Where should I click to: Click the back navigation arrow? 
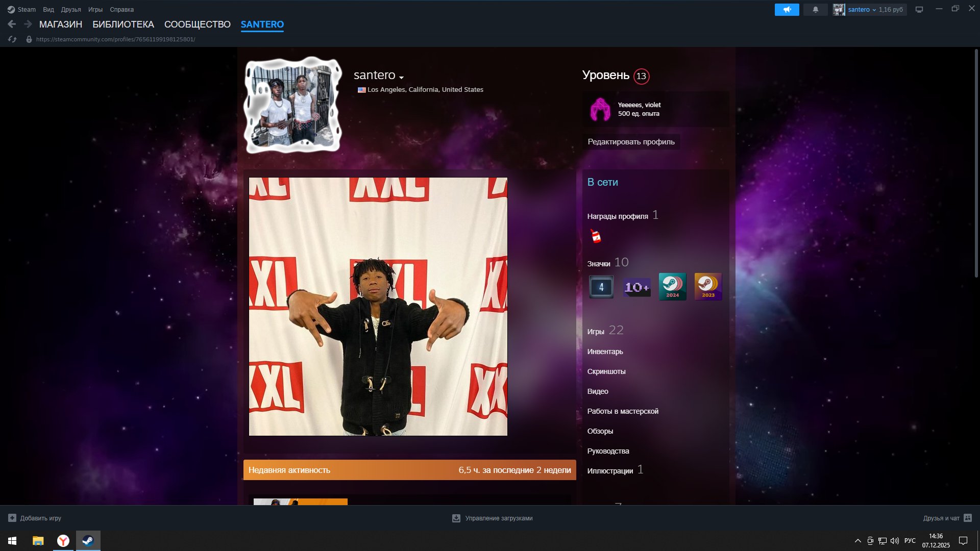tap(11, 23)
